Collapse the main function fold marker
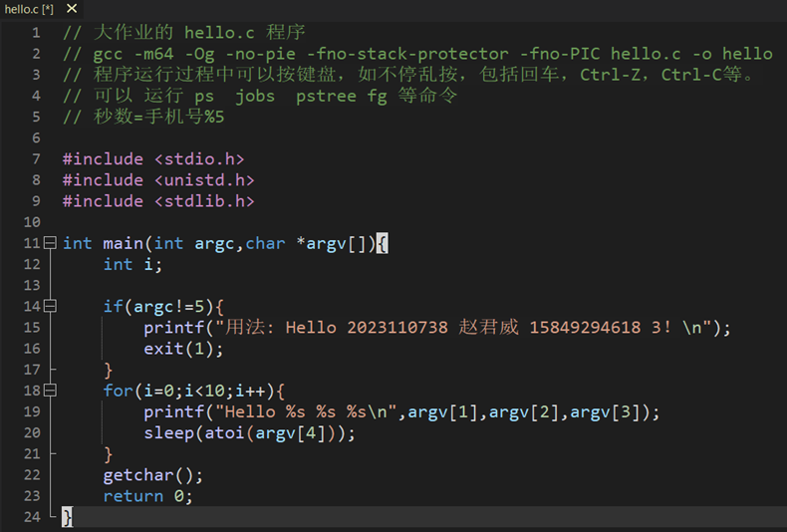Screen dimensions: 787x532 pos(50,243)
